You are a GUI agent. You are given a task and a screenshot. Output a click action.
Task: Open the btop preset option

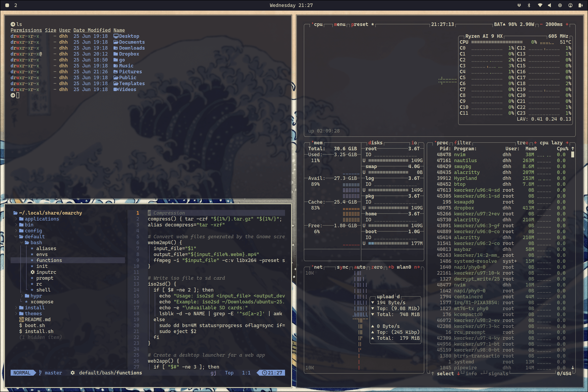[x=360, y=24]
